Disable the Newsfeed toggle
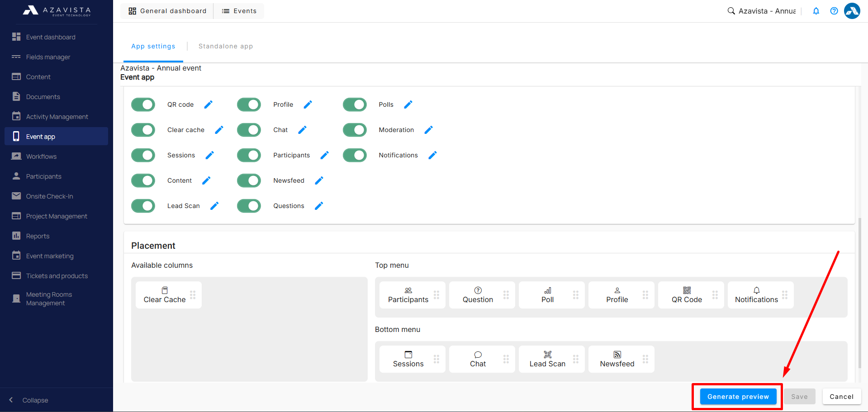868x412 pixels. point(249,180)
